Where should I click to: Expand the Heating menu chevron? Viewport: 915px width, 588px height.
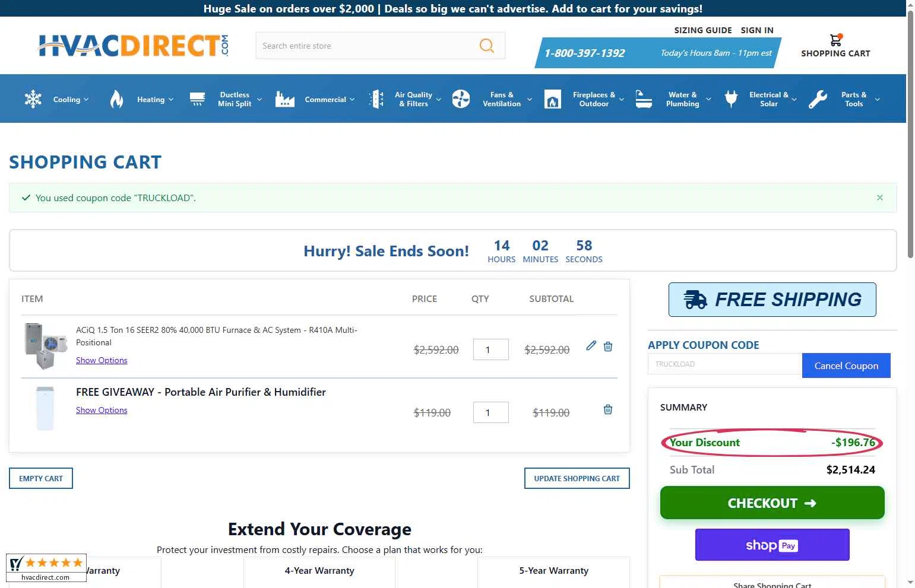click(171, 100)
